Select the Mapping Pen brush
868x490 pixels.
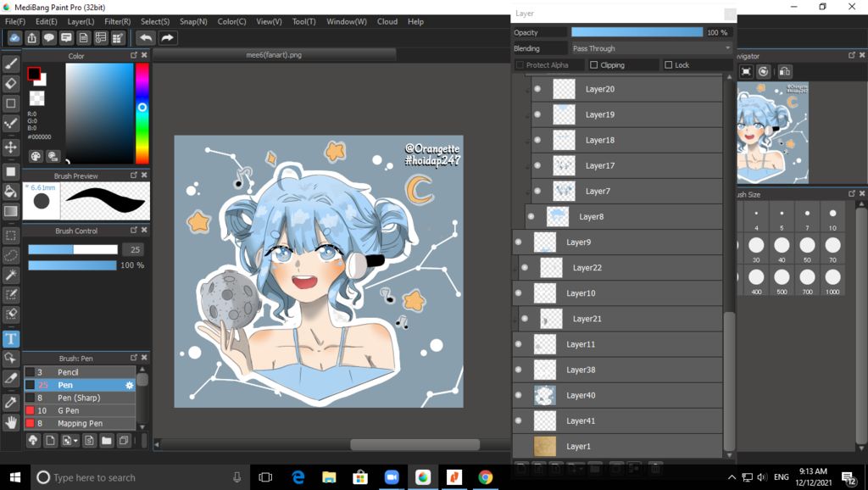tap(80, 423)
